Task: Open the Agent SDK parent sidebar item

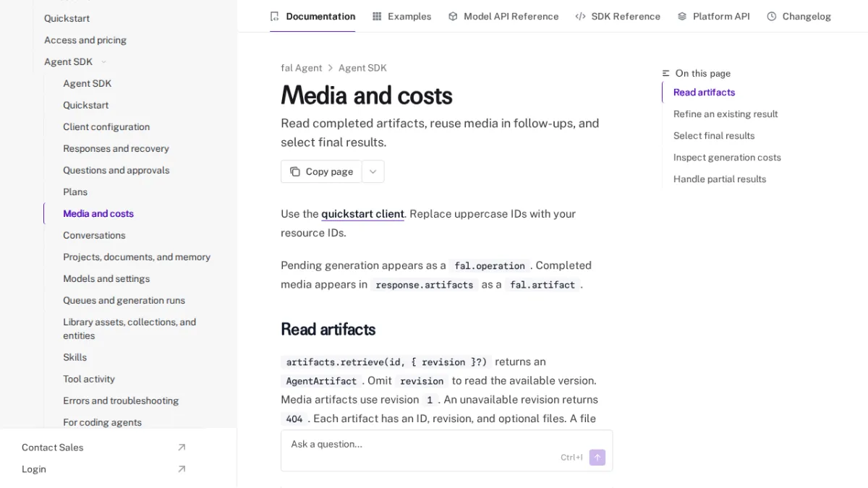Action: [x=68, y=62]
